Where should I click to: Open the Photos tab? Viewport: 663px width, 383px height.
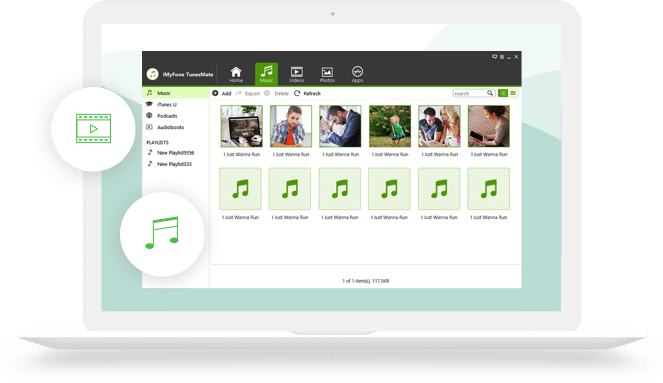tap(327, 75)
